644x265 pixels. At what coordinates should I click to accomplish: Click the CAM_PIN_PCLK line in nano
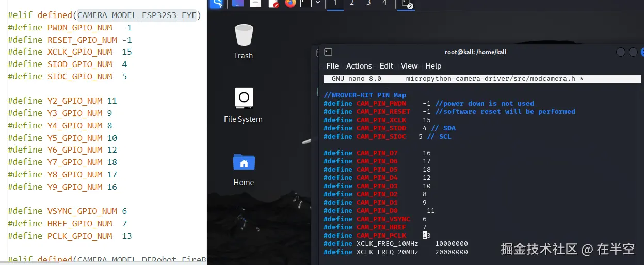tap(377, 236)
